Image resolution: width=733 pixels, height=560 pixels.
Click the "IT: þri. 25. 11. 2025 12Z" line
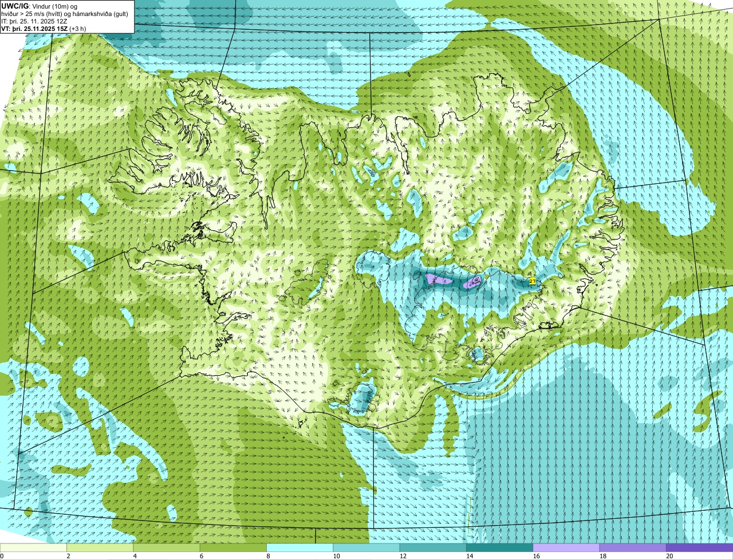tap(34, 21)
